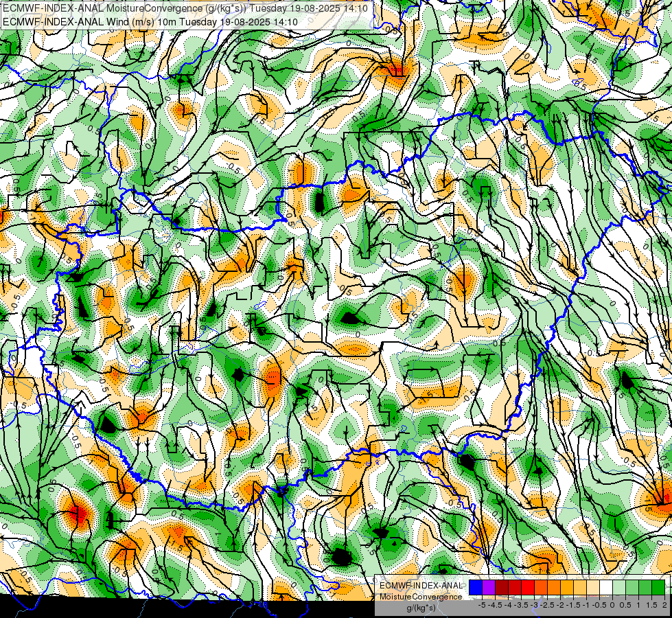Click the legend tick value -3
The height and width of the screenshot is (618, 672).
(x=535, y=605)
